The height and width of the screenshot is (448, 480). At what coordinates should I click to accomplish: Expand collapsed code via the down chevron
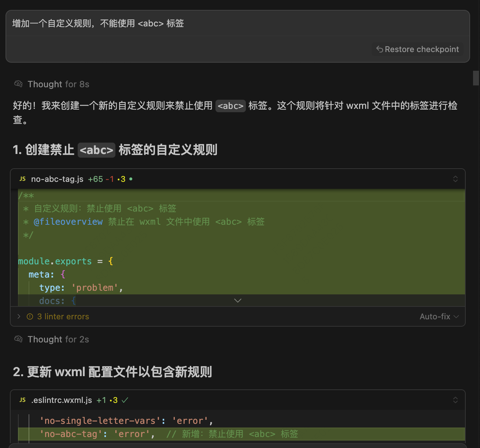237,300
